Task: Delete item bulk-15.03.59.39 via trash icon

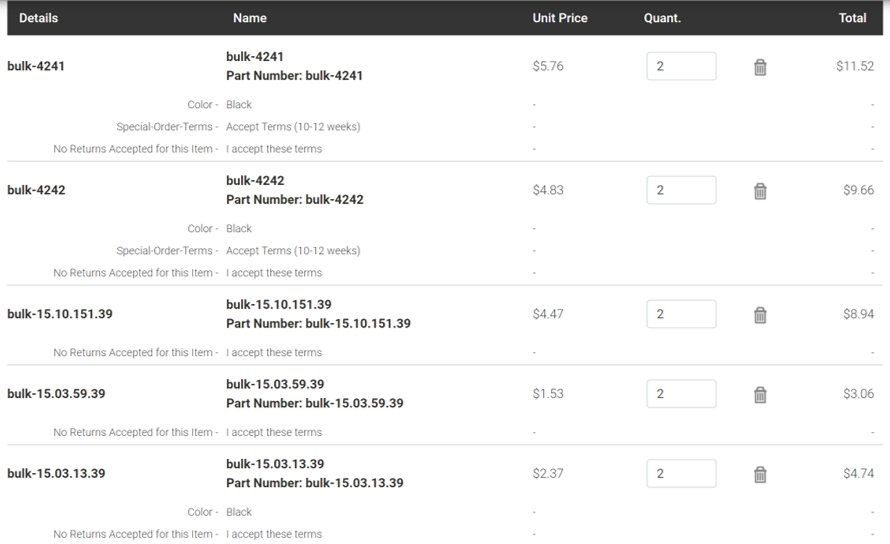Action: coord(760,394)
